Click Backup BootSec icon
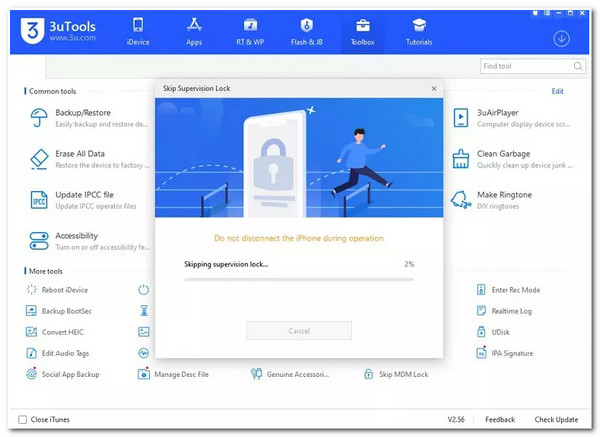The width and height of the screenshot is (600, 437). [31, 311]
